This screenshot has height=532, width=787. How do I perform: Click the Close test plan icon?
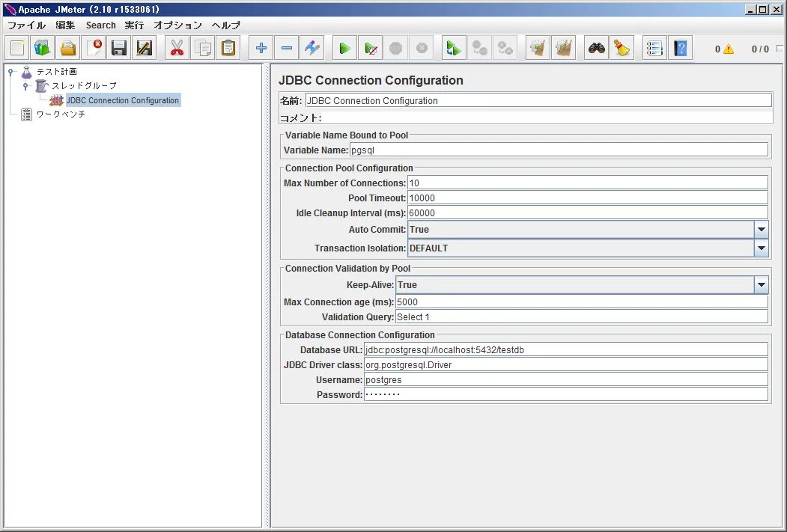tap(94, 48)
